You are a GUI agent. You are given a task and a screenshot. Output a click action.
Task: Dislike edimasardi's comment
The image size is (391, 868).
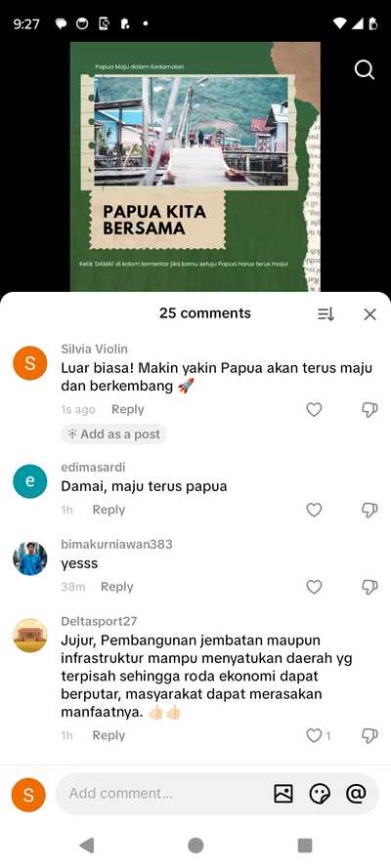[x=369, y=510]
